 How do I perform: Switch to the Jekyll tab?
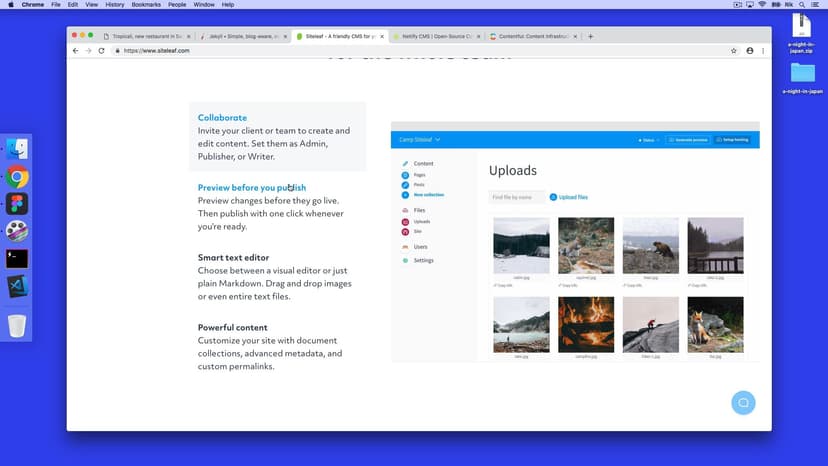tap(238, 36)
